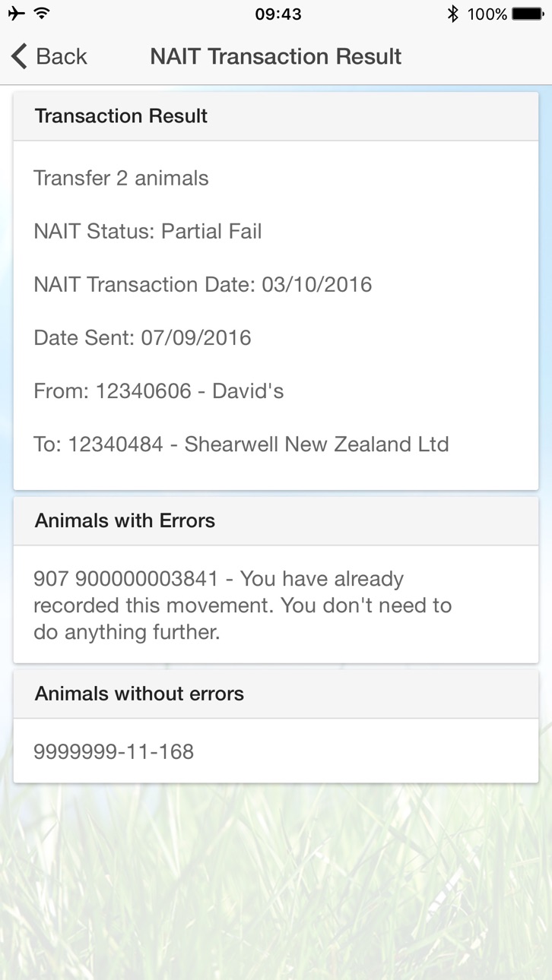Select the From: 12340606 - David's line
The image size is (552, 980).
point(159,390)
